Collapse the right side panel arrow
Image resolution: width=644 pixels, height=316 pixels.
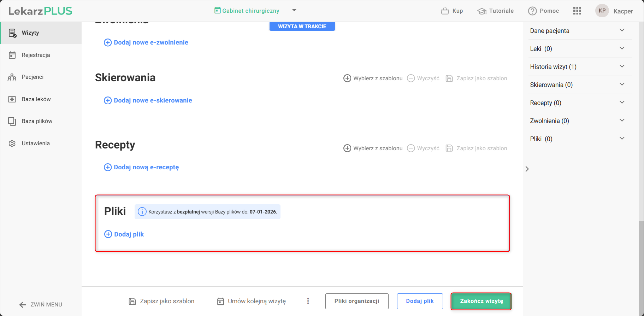pos(527,169)
